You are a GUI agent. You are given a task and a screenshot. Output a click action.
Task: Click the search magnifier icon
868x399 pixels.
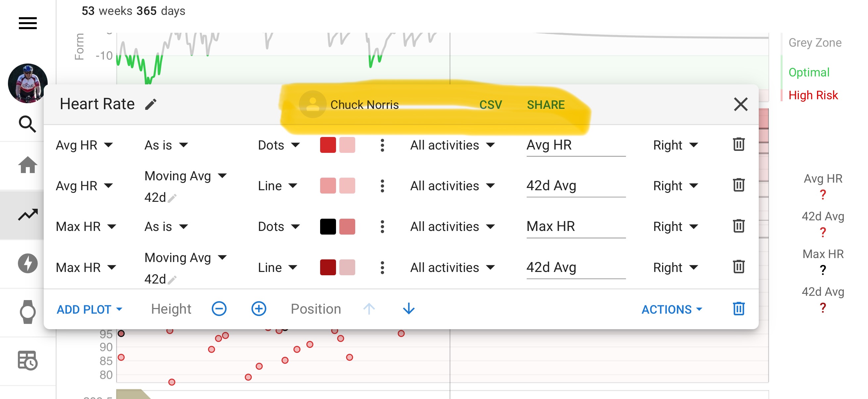27,124
